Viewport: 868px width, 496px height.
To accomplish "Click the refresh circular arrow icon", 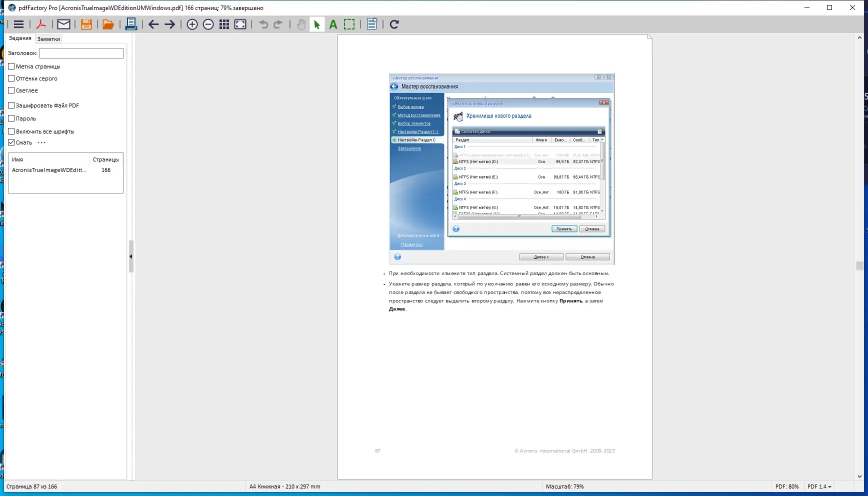I will pos(394,24).
